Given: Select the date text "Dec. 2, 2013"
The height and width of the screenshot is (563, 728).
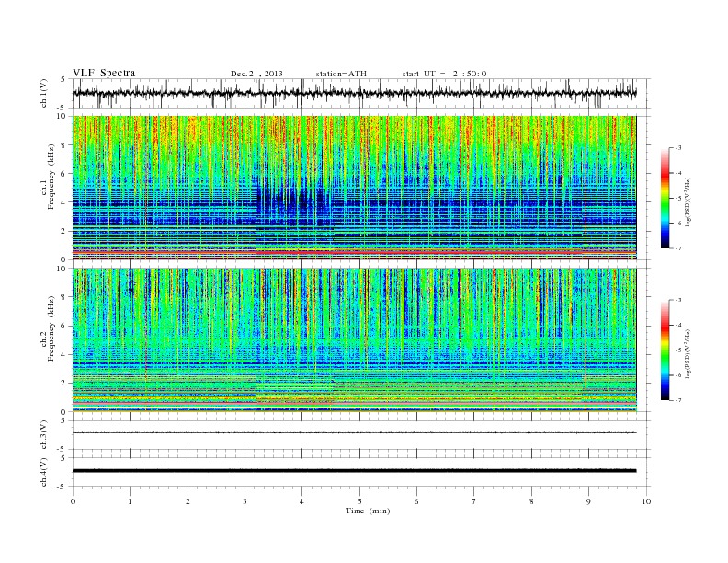Looking at the screenshot, I should click(256, 74).
